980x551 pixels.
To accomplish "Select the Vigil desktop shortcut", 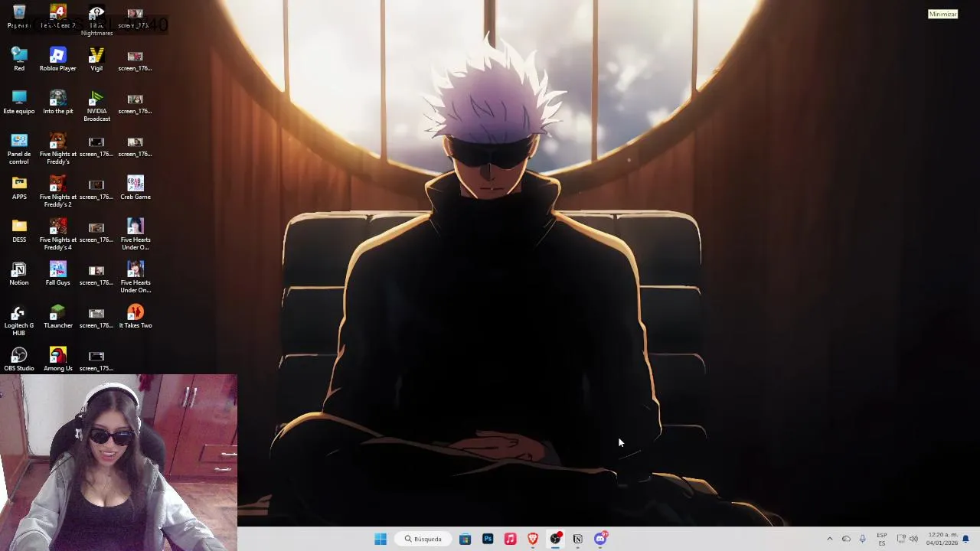I will [96, 60].
